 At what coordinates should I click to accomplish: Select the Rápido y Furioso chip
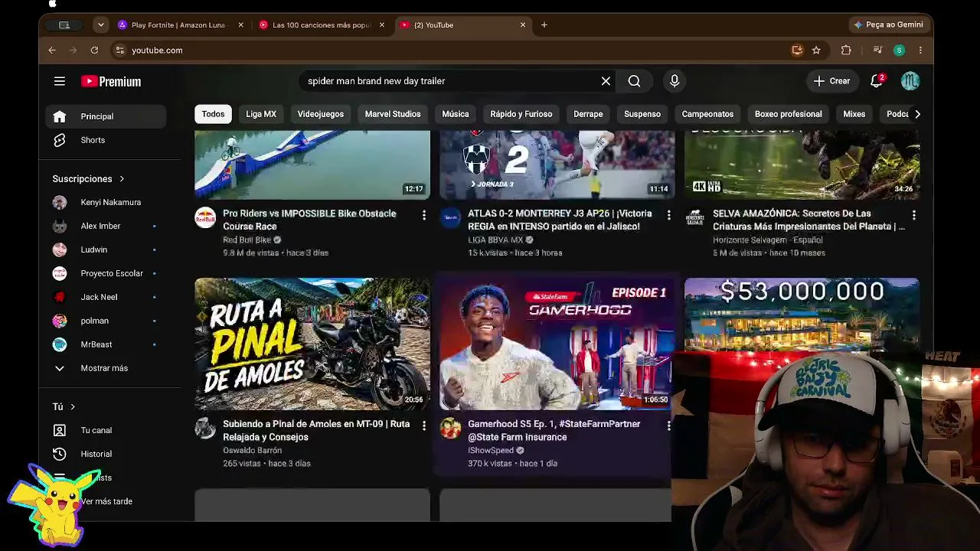point(521,114)
